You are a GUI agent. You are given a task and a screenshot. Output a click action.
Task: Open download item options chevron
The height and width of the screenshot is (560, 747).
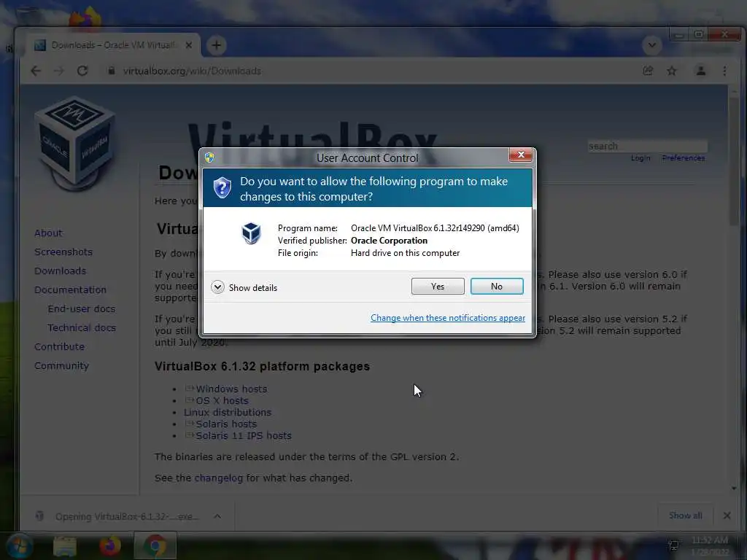coord(217,516)
